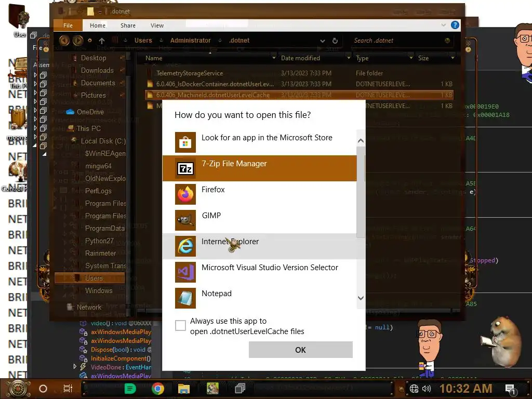Expand the ribbon with the chevron
Image resolution: width=532 pixels, height=399 pixels.
[444, 25]
